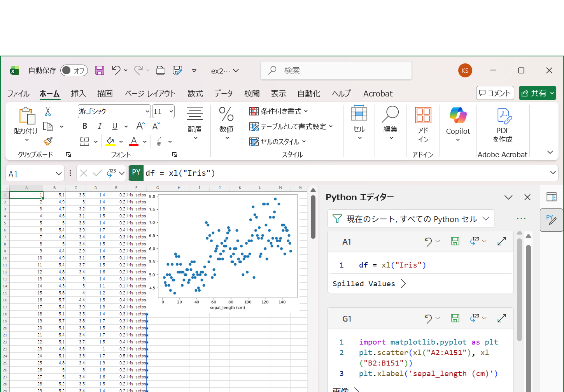Click the Save floppy disk icon

tap(100, 70)
